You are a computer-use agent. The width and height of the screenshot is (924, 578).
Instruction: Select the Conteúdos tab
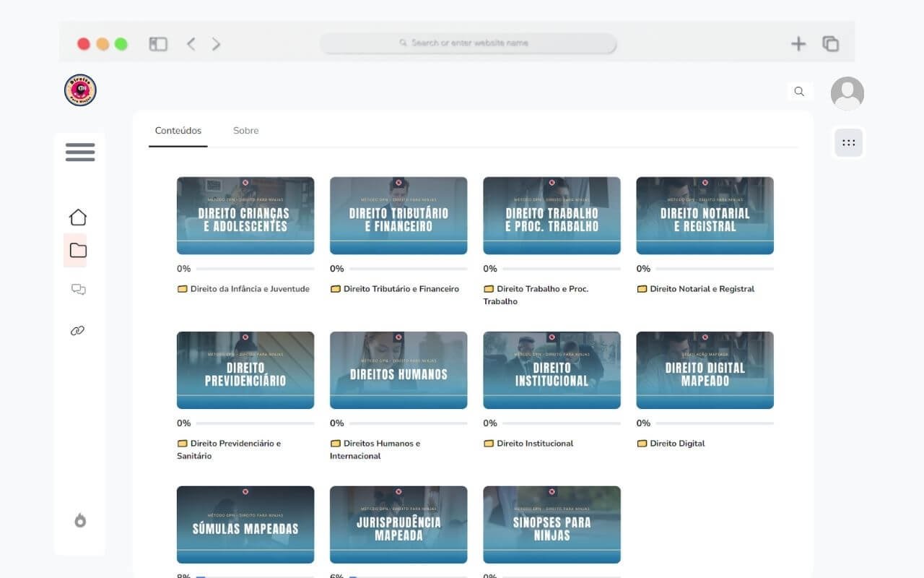178,131
